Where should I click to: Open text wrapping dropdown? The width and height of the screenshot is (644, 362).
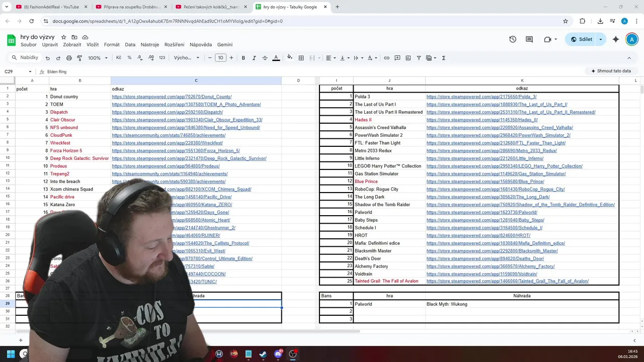pos(358,58)
